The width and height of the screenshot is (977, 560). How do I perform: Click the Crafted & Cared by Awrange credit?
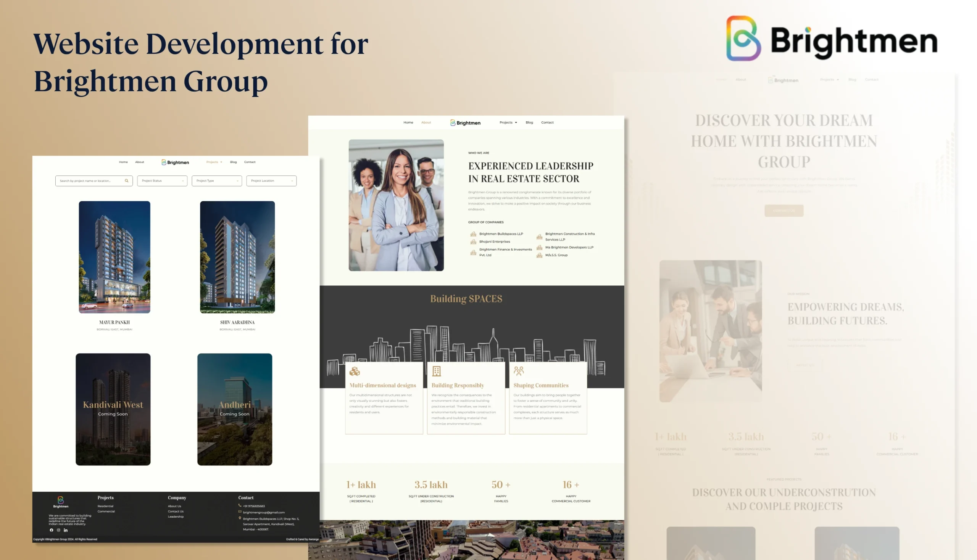point(303,539)
